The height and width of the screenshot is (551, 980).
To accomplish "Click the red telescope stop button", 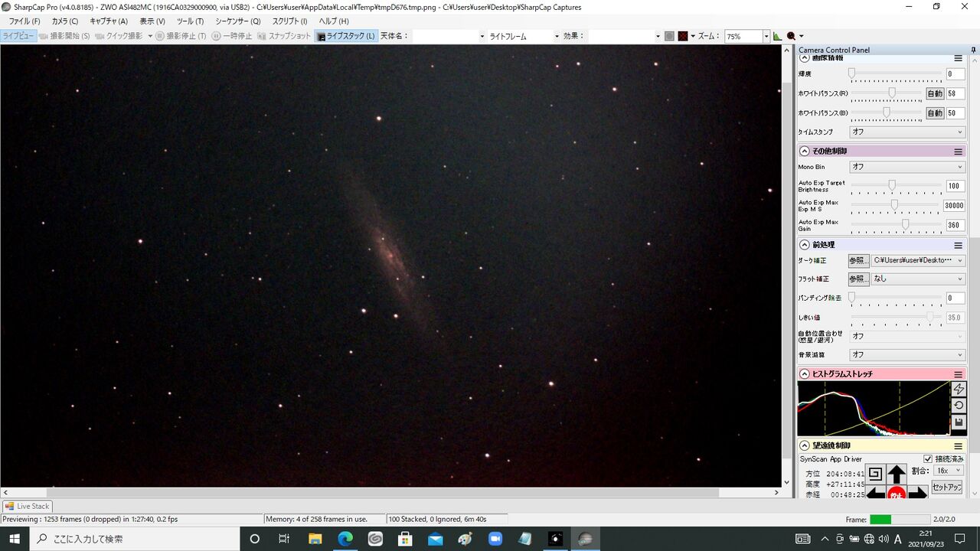I will click(897, 494).
